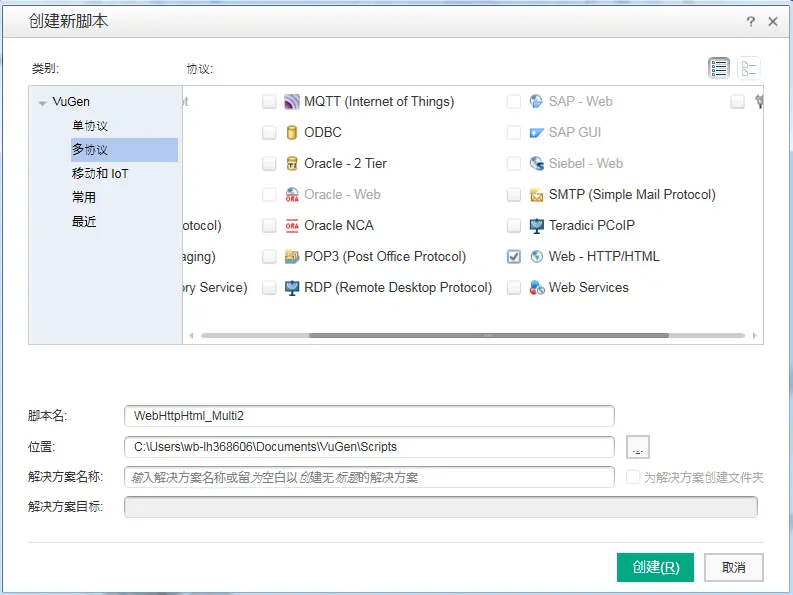The width and height of the screenshot is (793, 595).
Task: Click right arrow of protocol scrollbar
Action: 754,335
